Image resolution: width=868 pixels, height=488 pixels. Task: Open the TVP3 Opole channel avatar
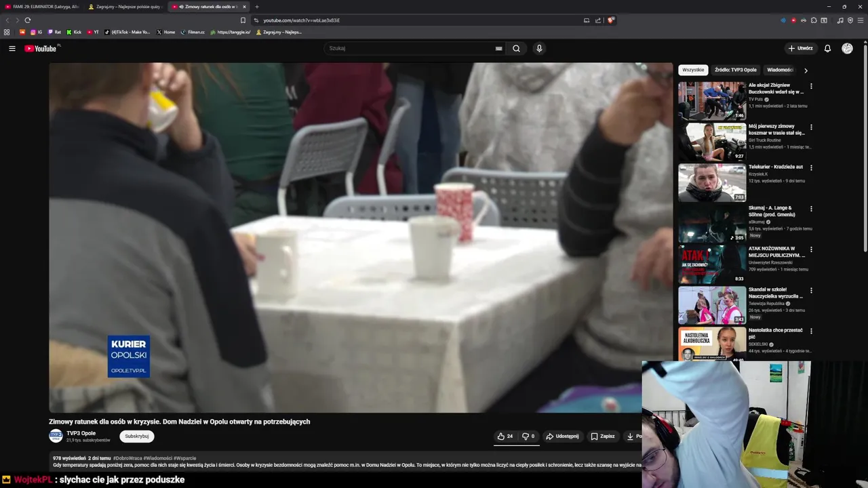pos(56,436)
